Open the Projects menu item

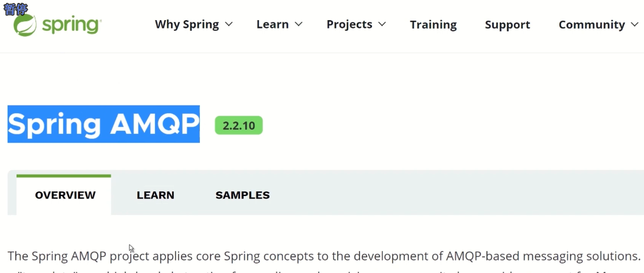349,25
